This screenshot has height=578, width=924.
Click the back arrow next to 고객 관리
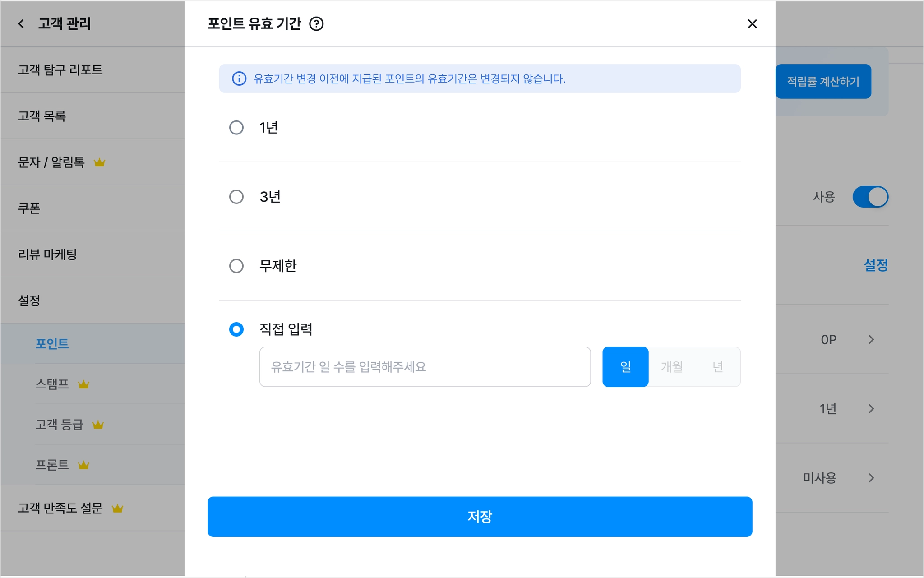pyautogui.click(x=21, y=23)
